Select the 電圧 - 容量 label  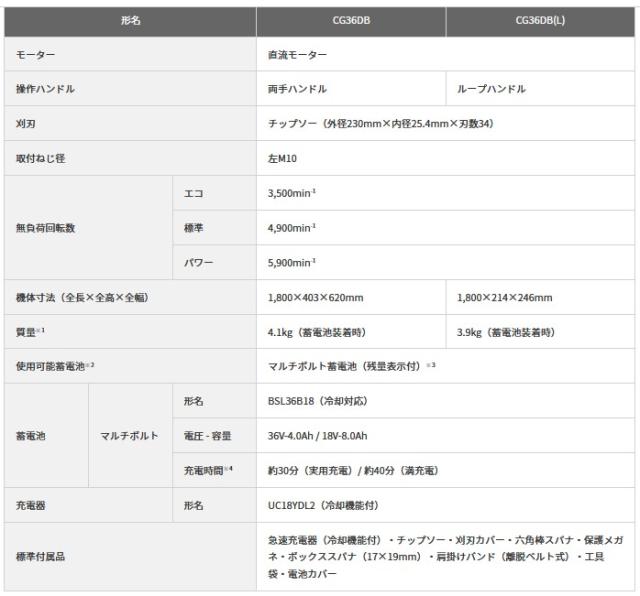207,436
